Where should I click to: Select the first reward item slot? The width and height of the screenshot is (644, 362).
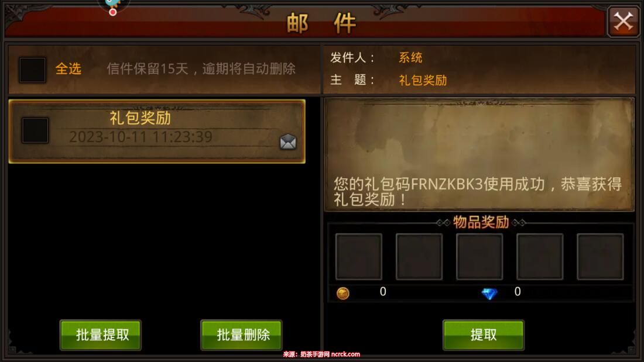coord(359,257)
